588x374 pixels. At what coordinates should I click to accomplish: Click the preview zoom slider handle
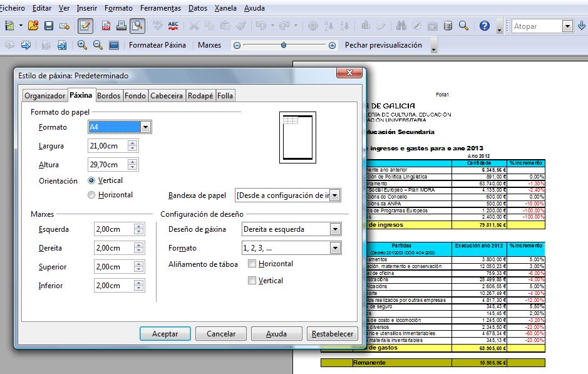click(x=284, y=45)
